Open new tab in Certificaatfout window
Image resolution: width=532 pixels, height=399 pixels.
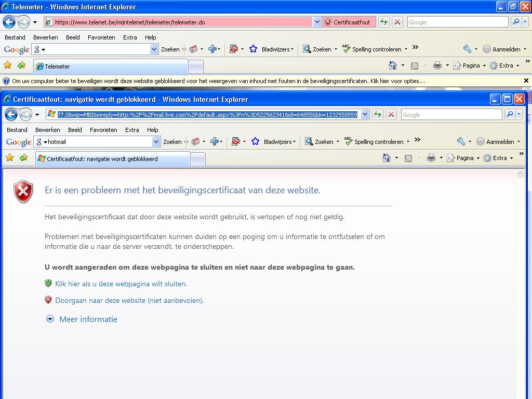[198, 159]
